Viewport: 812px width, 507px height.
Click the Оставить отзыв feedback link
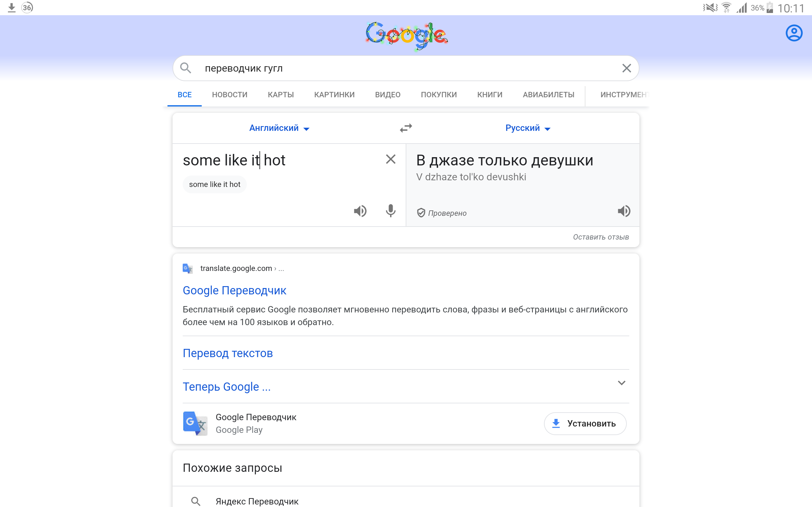pyautogui.click(x=601, y=237)
